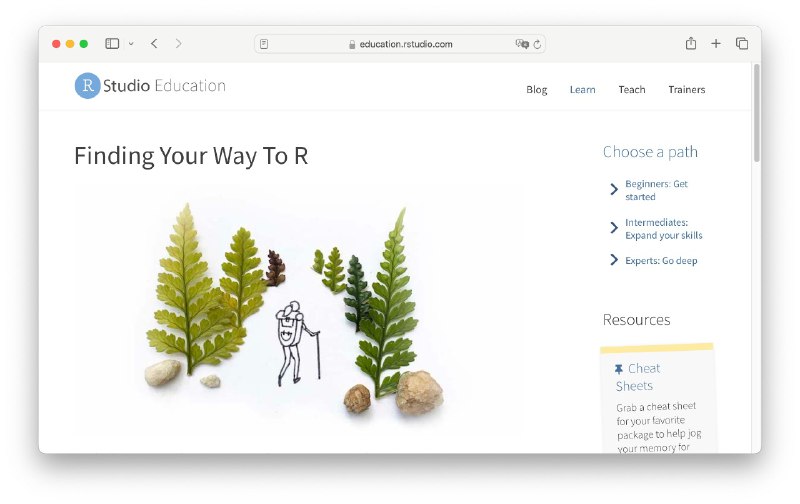This screenshot has width=800, height=504.
Task: Minimize the window with yellow button
Action: point(70,44)
